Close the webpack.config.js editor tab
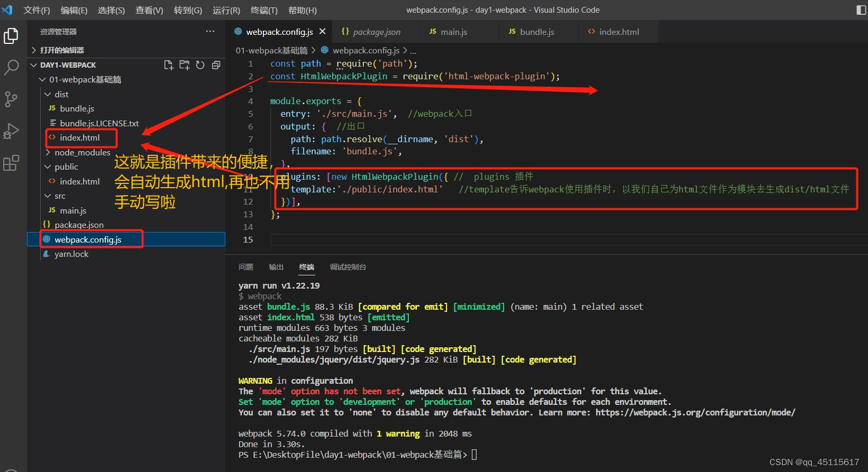 pyautogui.click(x=322, y=32)
